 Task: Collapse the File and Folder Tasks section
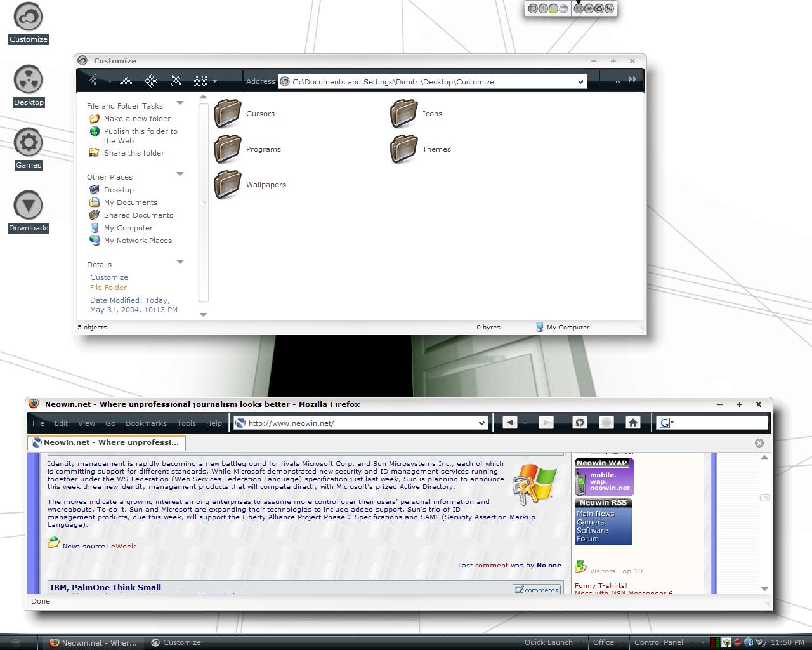coord(180,103)
